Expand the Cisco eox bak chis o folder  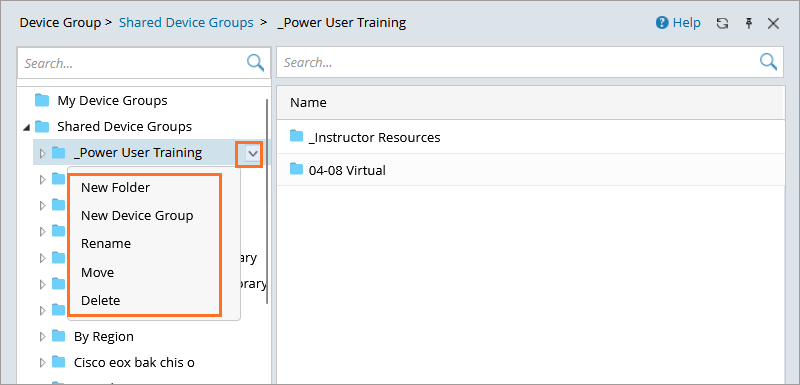(x=43, y=363)
